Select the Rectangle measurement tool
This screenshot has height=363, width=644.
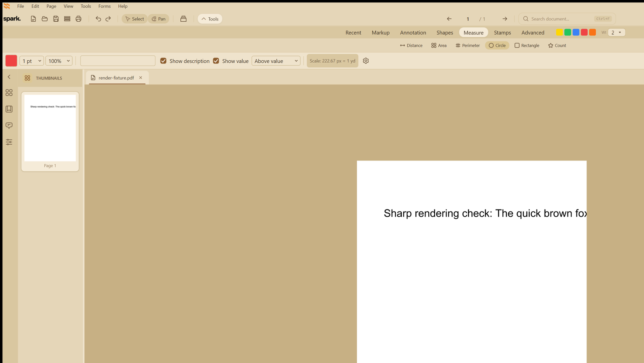(x=527, y=45)
